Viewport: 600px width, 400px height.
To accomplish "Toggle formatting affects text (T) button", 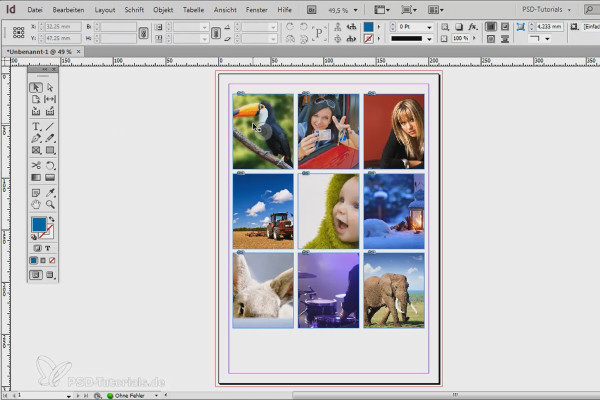I will [48, 248].
